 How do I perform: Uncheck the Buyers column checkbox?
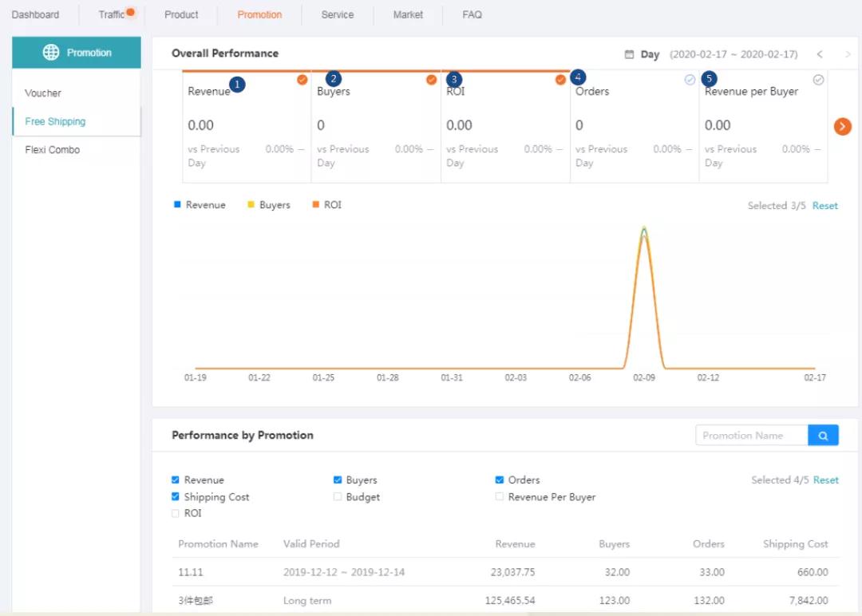[x=338, y=480]
